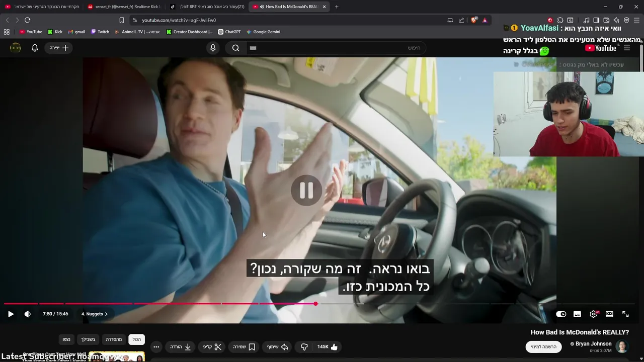644x362 pixels.
Task: Click the large pause overlay on video
Action: coord(306,191)
